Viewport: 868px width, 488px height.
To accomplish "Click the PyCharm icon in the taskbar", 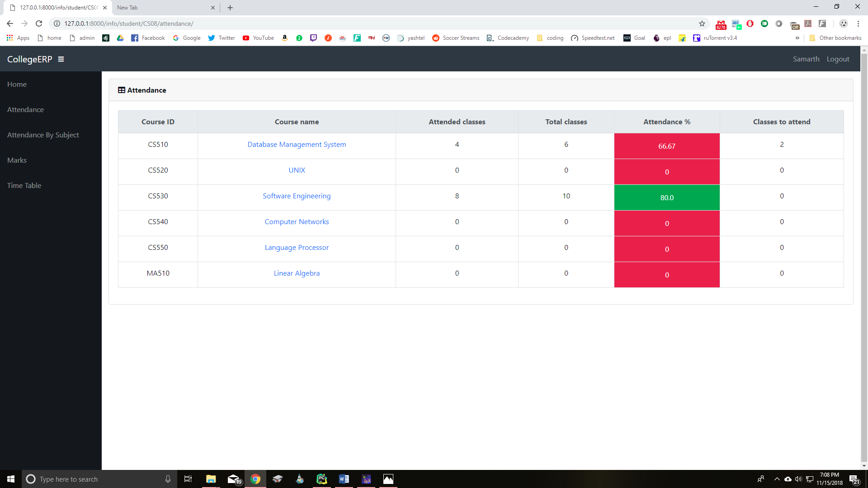I will [x=322, y=479].
